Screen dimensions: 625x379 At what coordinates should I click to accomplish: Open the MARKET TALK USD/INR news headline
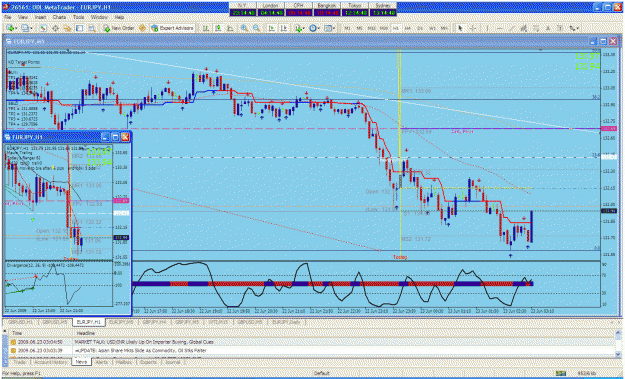pyautogui.click(x=144, y=342)
